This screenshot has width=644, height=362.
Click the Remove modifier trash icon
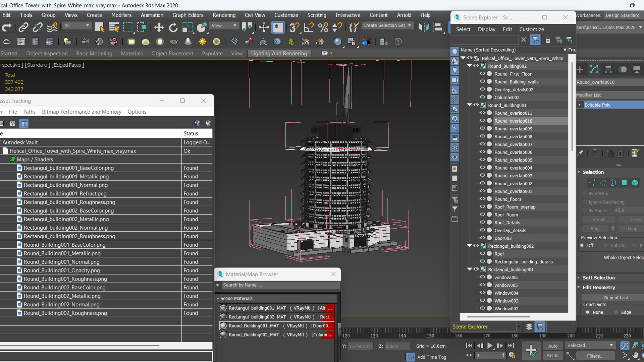(621, 154)
